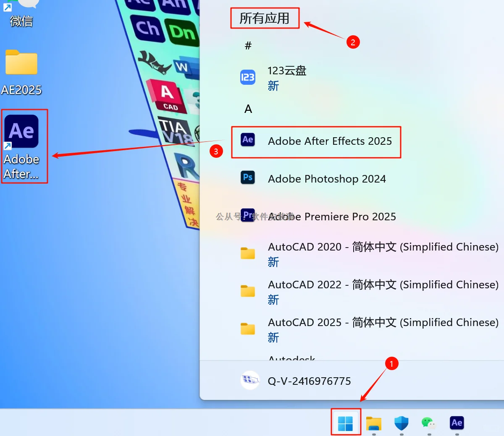
Task: Open File Explorer from the taskbar
Action: coord(374,423)
